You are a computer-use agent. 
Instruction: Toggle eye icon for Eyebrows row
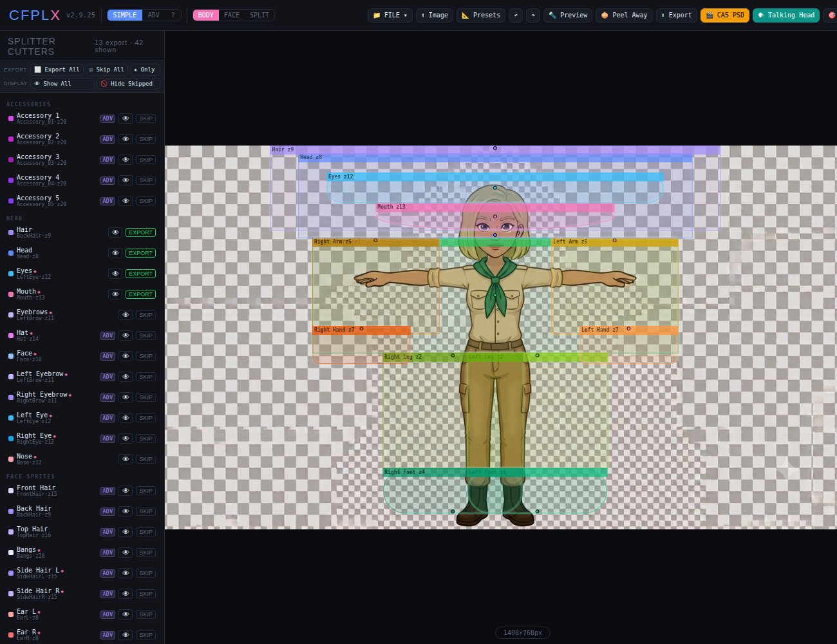(x=126, y=315)
